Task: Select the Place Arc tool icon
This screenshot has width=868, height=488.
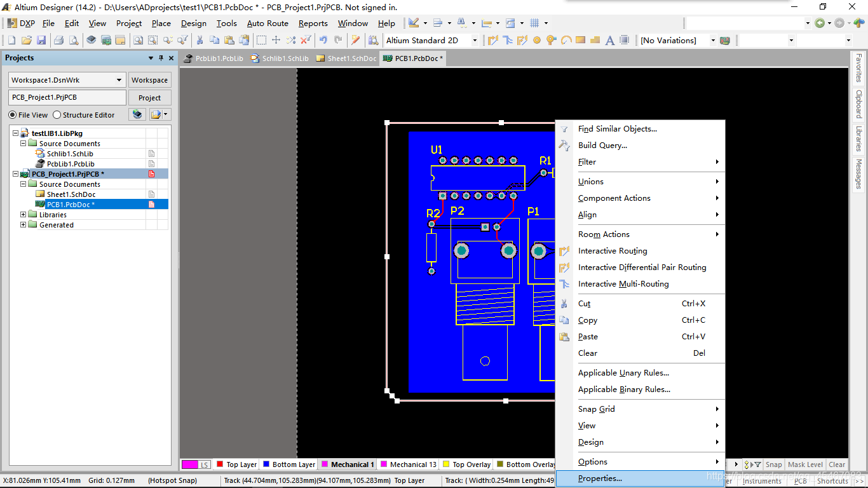Action: pyautogui.click(x=566, y=40)
